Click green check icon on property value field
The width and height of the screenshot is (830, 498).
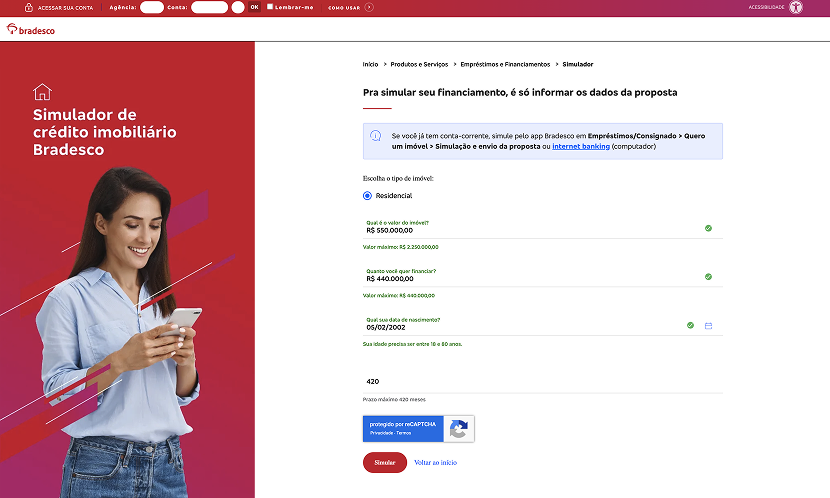(x=708, y=228)
